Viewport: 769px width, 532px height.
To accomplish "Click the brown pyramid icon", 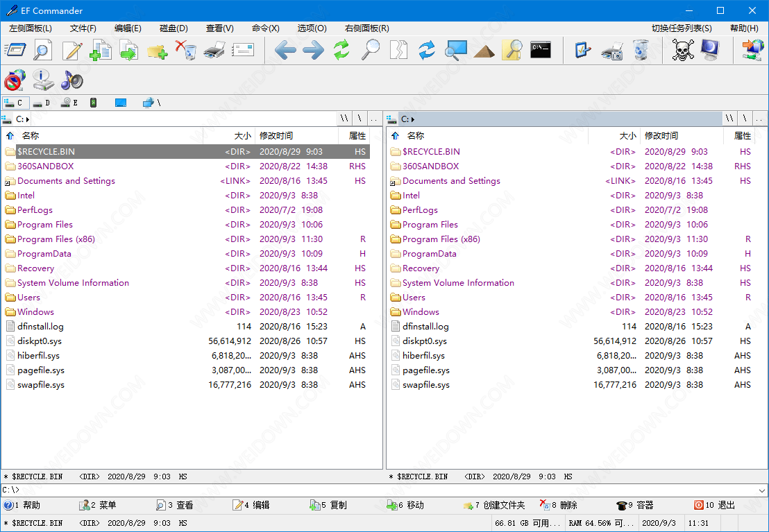I will (x=484, y=51).
